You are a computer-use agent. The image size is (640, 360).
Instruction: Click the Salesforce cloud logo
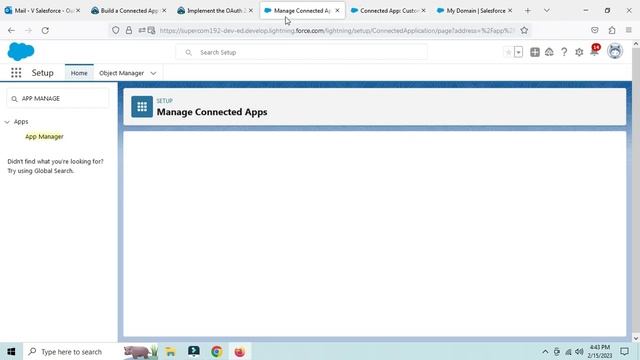21,52
